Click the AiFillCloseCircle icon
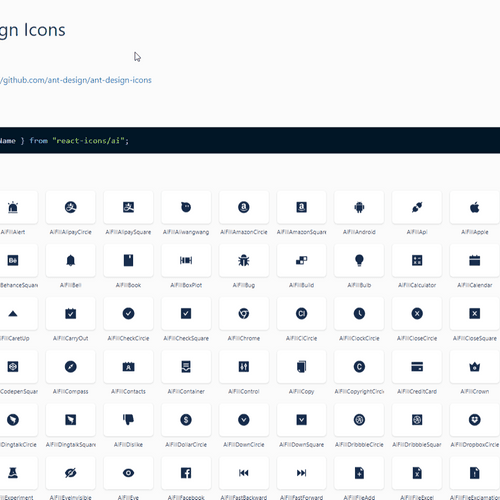This screenshot has height=500, width=500. click(x=417, y=314)
